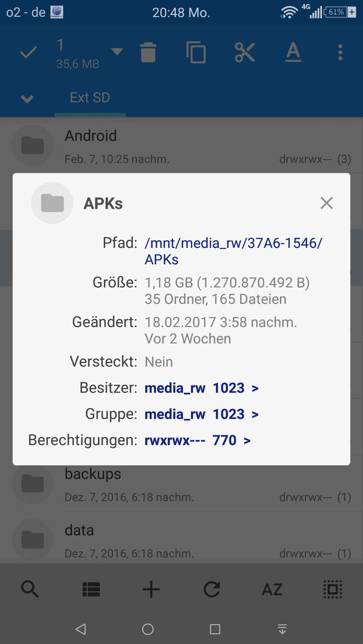Tap the search magnifier icon
The height and width of the screenshot is (644, 363).
pos(30,590)
